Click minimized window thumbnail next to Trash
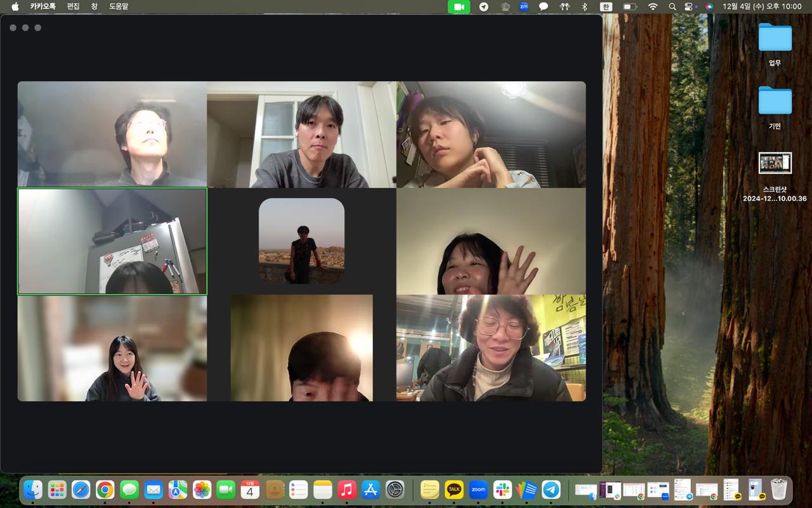The width and height of the screenshot is (812, 508). click(755, 490)
